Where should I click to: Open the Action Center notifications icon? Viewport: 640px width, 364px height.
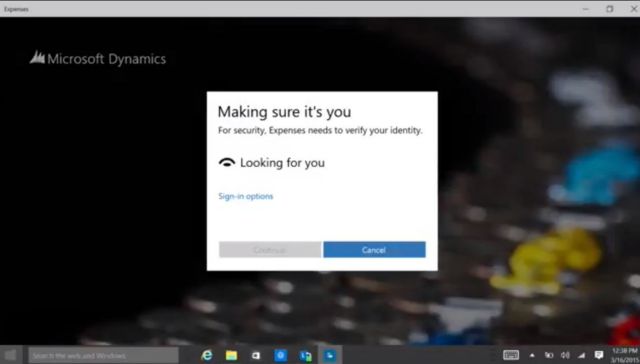click(599, 355)
